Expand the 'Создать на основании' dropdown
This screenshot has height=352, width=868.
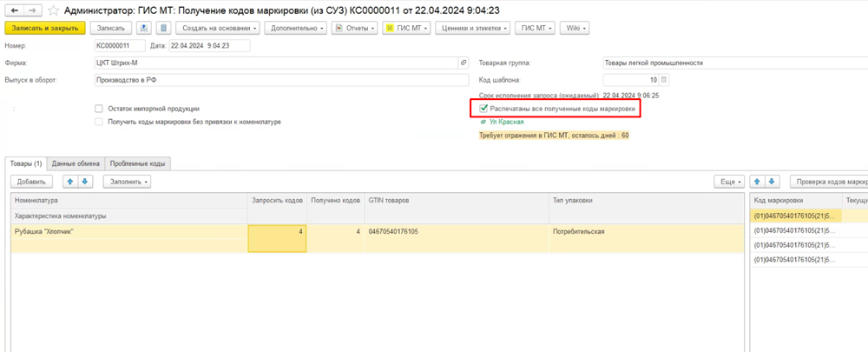(217, 28)
